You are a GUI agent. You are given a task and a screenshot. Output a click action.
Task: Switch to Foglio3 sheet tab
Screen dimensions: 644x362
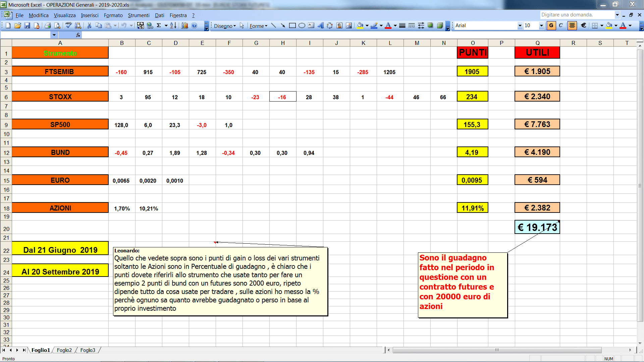(88, 350)
